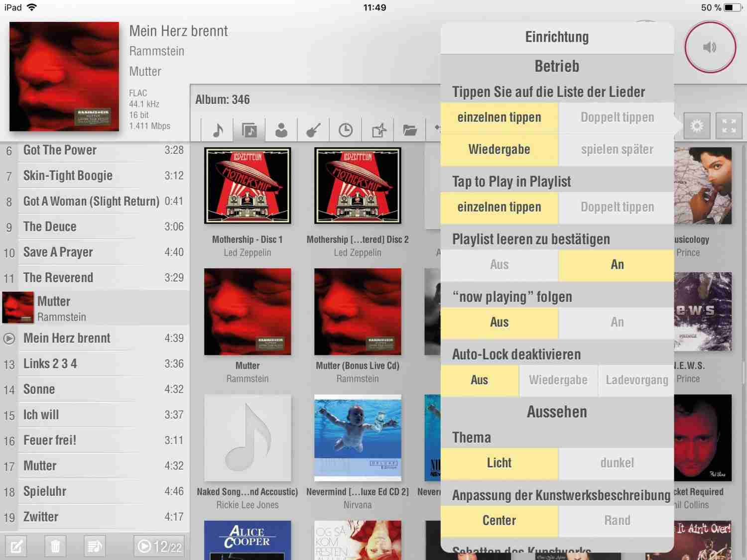This screenshot has width=747, height=560.
Task: Open the Nevermind Deluxe Ed CD 2 cover
Action: point(358,438)
